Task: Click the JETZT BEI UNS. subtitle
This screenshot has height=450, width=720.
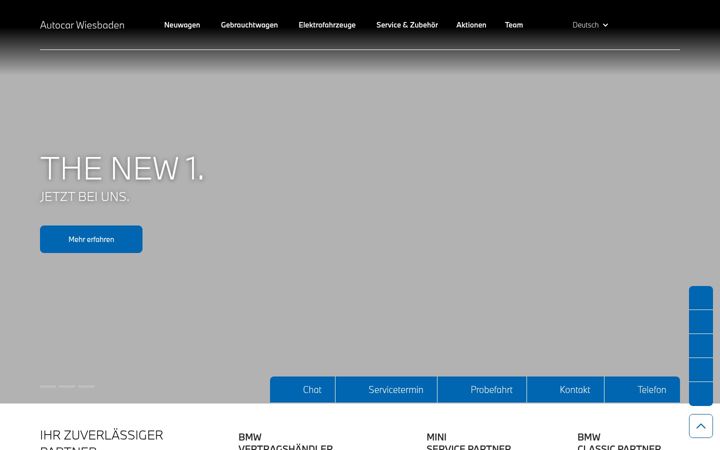Action: point(84,197)
